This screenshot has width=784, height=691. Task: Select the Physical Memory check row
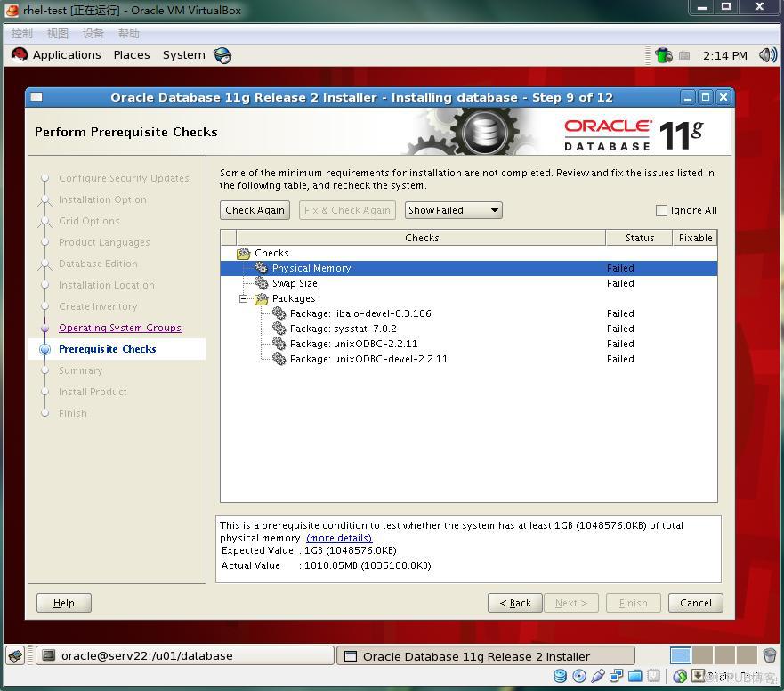click(469, 268)
